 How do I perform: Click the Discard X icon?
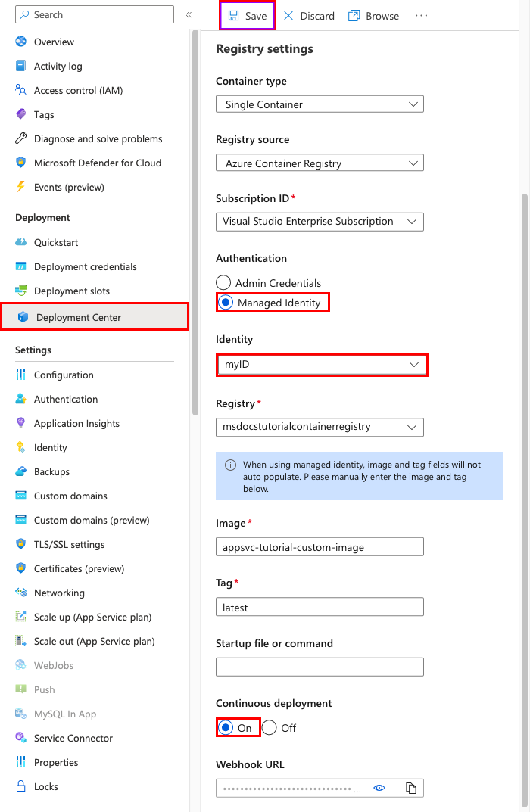(288, 16)
